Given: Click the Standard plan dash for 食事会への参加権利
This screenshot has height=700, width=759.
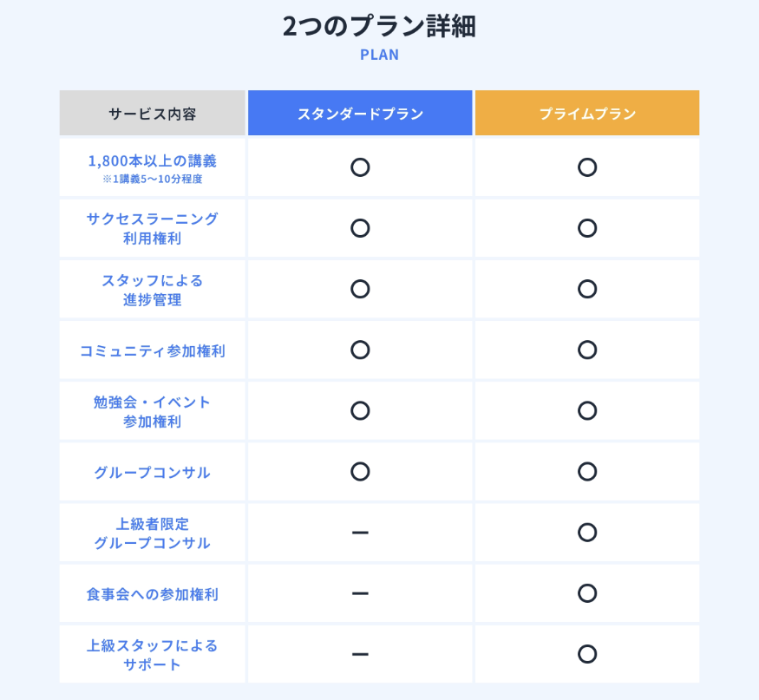Looking at the screenshot, I should click(360, 593).
